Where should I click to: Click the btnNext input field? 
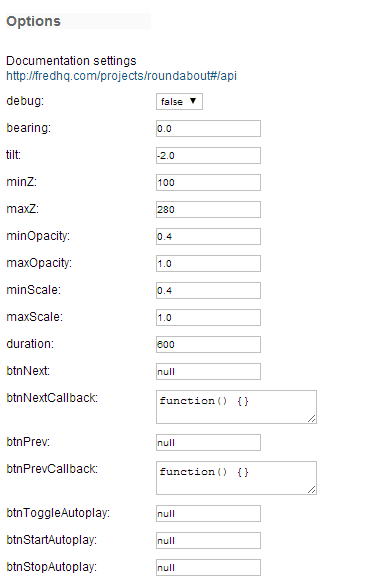click(x=208, y=372)
